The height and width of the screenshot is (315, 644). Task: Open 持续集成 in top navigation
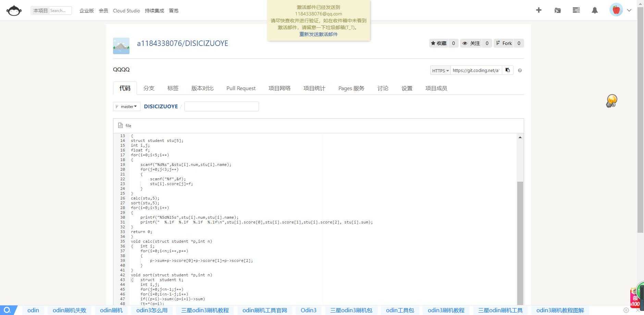coord(154,11)
